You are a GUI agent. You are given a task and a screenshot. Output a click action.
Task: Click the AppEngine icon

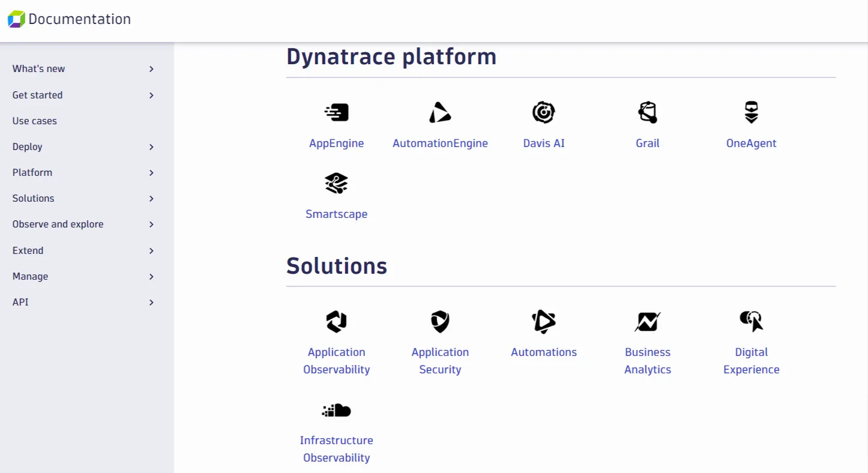337,112
